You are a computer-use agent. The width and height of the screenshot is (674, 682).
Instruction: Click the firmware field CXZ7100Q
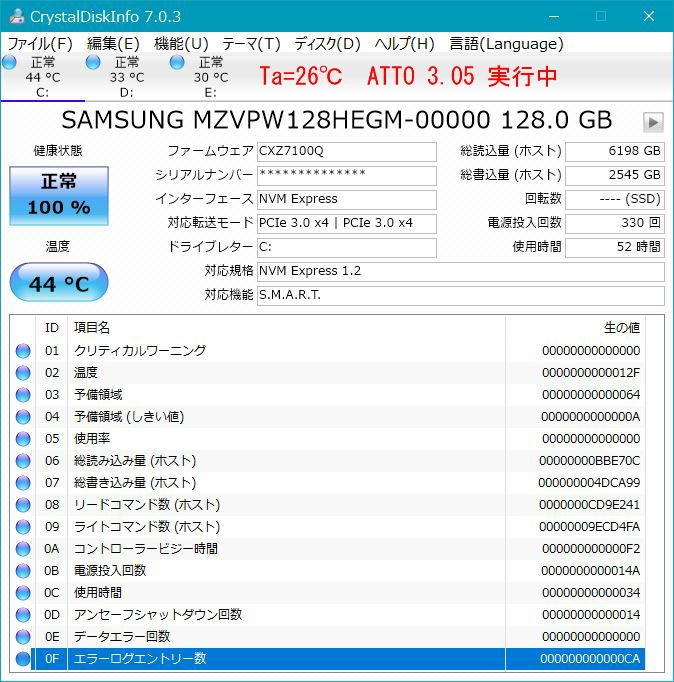347,151
